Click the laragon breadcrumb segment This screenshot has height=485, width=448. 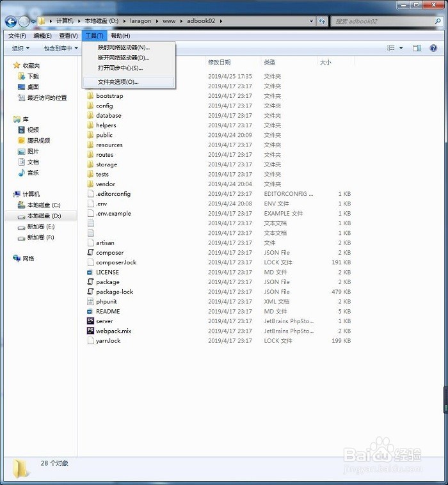pyautogui.click(x=140, y=21)
